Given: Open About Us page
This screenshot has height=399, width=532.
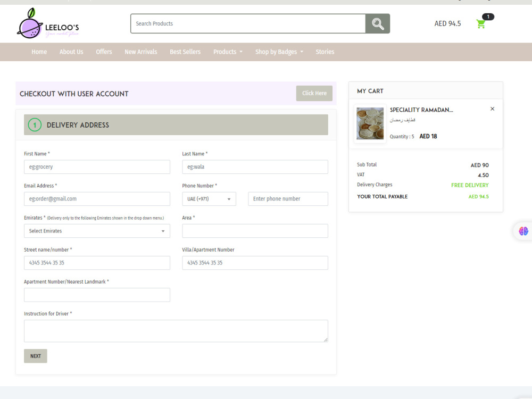Looking at the screenshot, I should [x=71, y=52].
